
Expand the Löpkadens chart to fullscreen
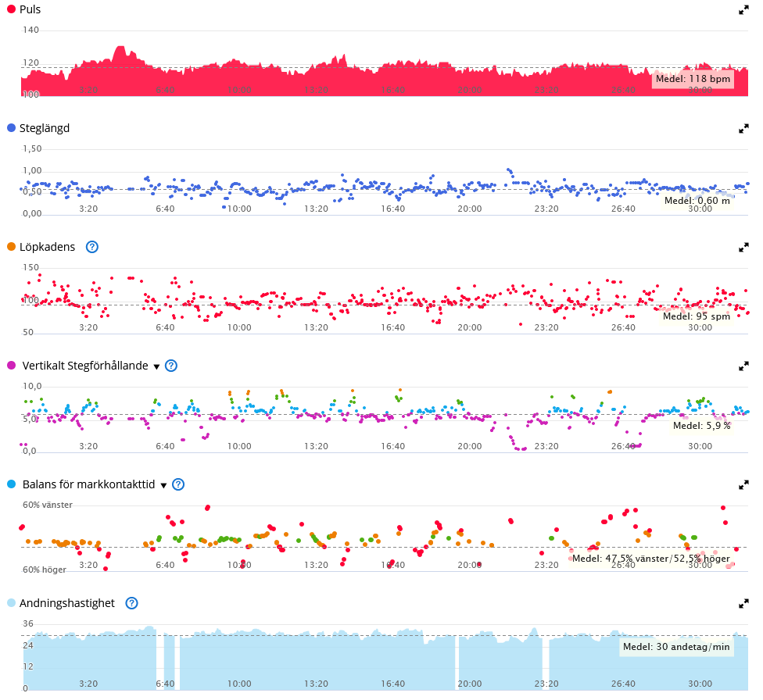[x=743, y=247]
